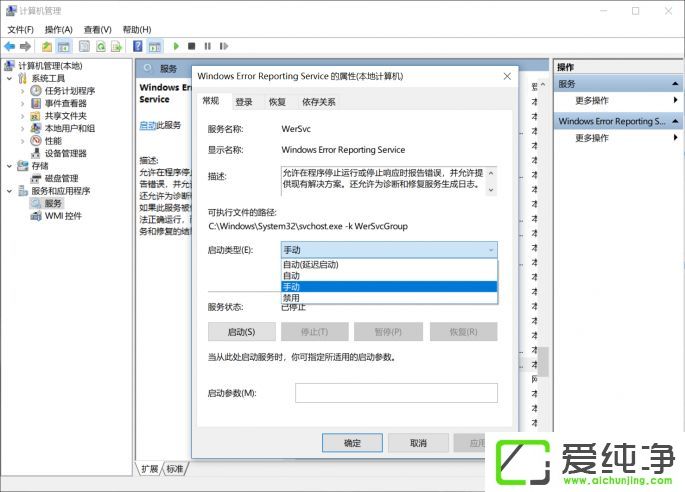Open the Properties sheet toolbar icon
Viewport: 685px width, 492px height.
tap(84, 46)
